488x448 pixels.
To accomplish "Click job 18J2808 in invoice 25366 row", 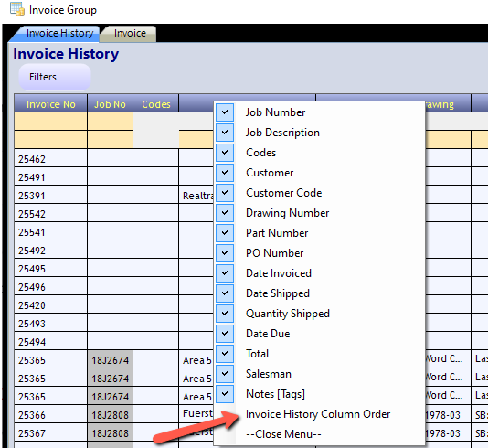I will (x=111, y=414).
